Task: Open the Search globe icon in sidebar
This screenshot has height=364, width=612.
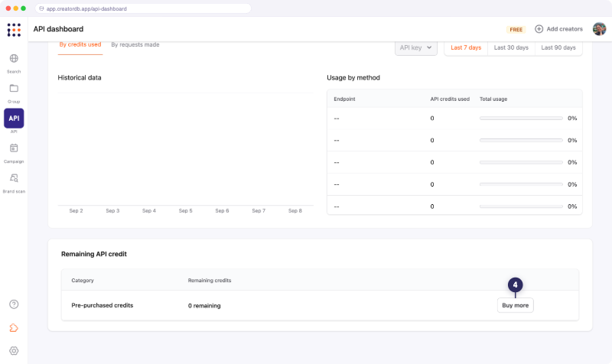Action: (14, 59)
